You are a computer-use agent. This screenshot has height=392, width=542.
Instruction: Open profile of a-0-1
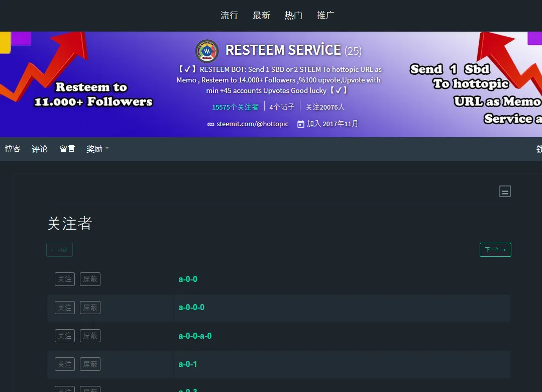click(x=188, y=364)
